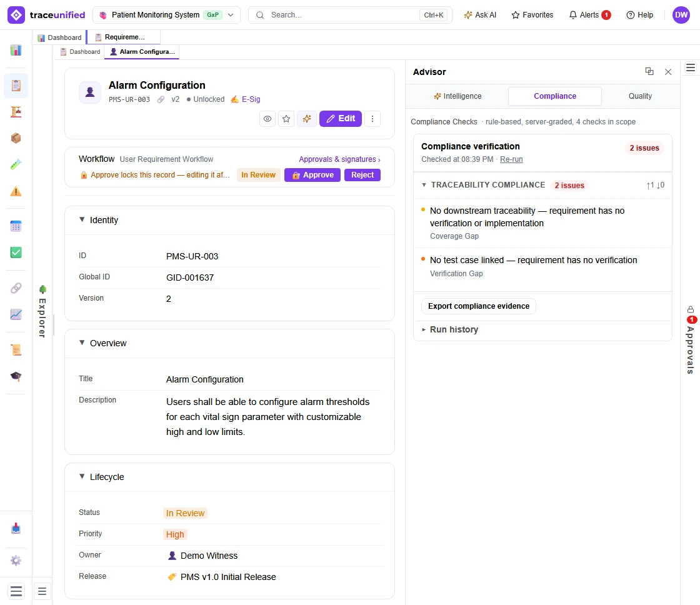Viewport: 700px width, 605px height.
Task: Click the 'High' priority value
Action: click(x=175, y=534)
